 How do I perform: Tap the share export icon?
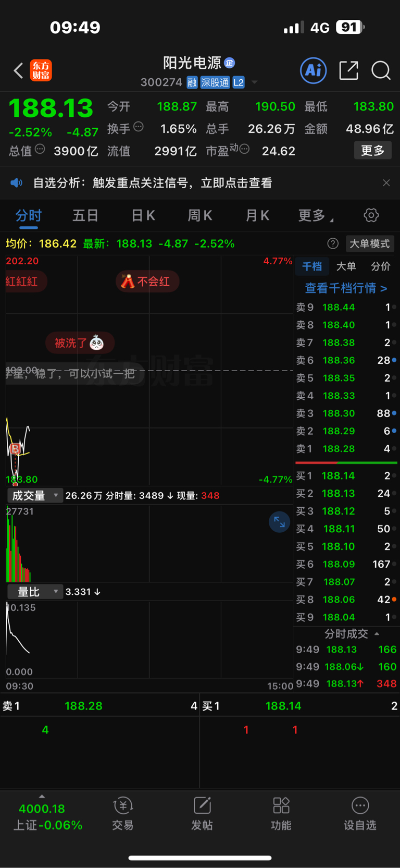pyautogui.click(x=348, y=70)
